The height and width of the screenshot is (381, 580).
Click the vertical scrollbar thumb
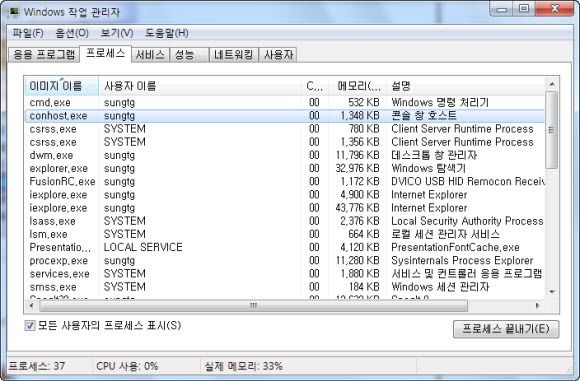552,130
